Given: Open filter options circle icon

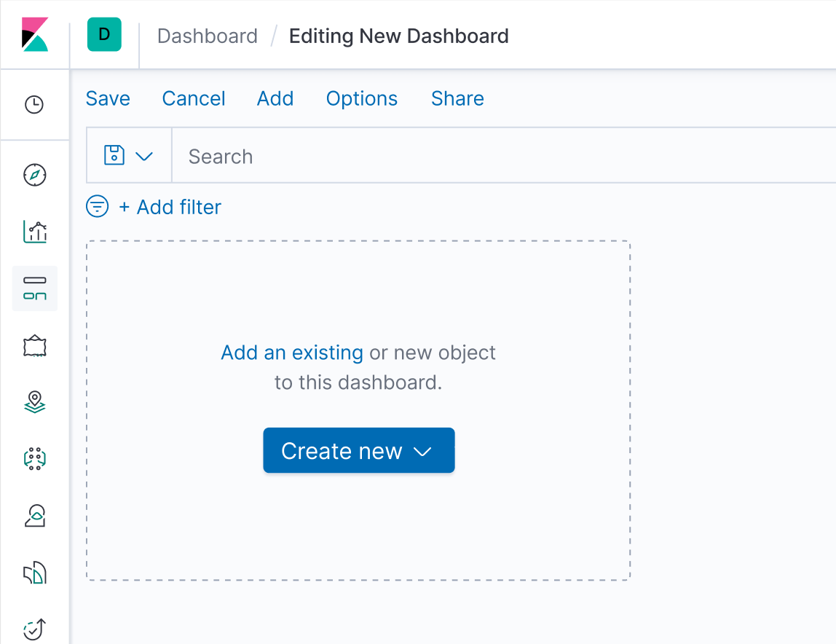Looking at the screenshot, I should 97,206.
